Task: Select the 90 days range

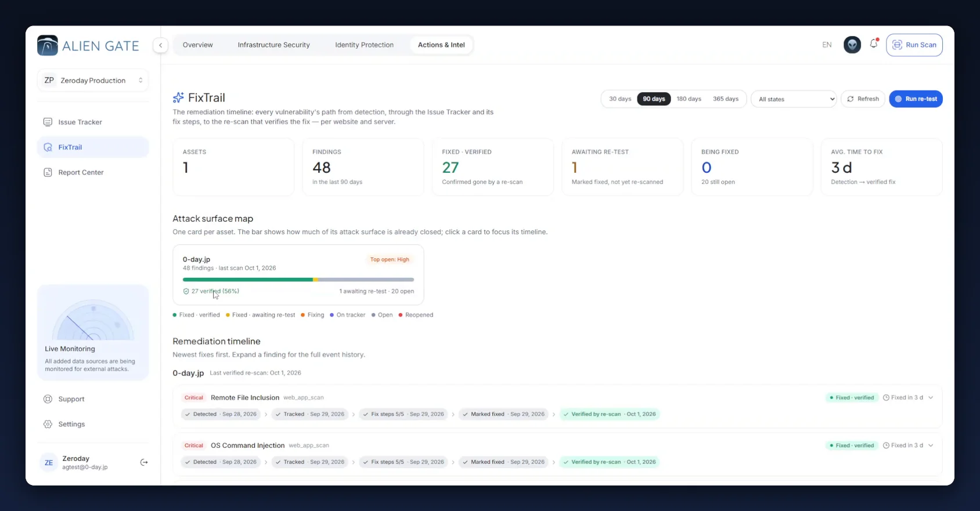Action: tap(654, 99)
